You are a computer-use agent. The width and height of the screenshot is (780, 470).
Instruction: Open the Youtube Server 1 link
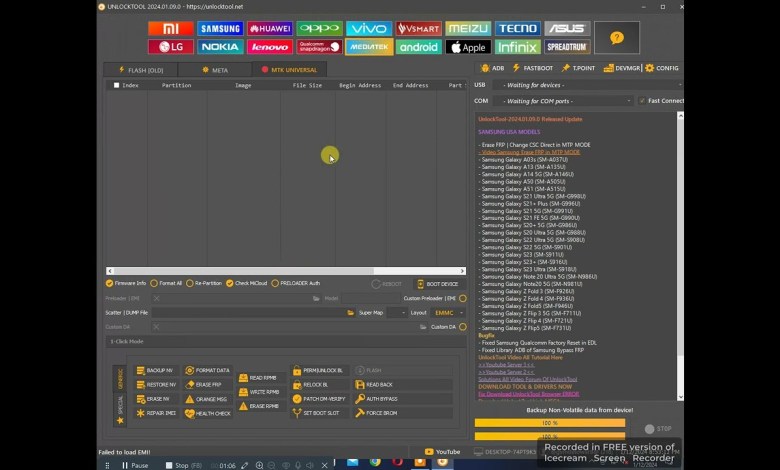pyautogui.click(x=506, y=365)
